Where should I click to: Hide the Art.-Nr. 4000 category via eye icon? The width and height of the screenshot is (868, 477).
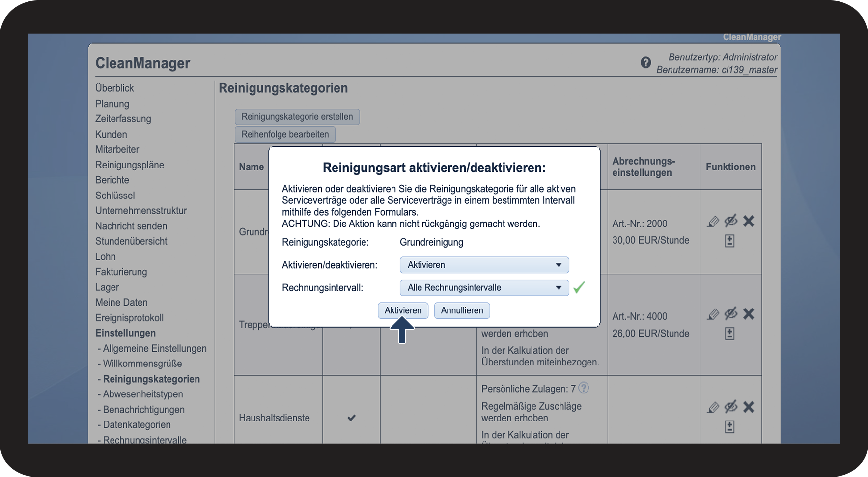(731, 314)
